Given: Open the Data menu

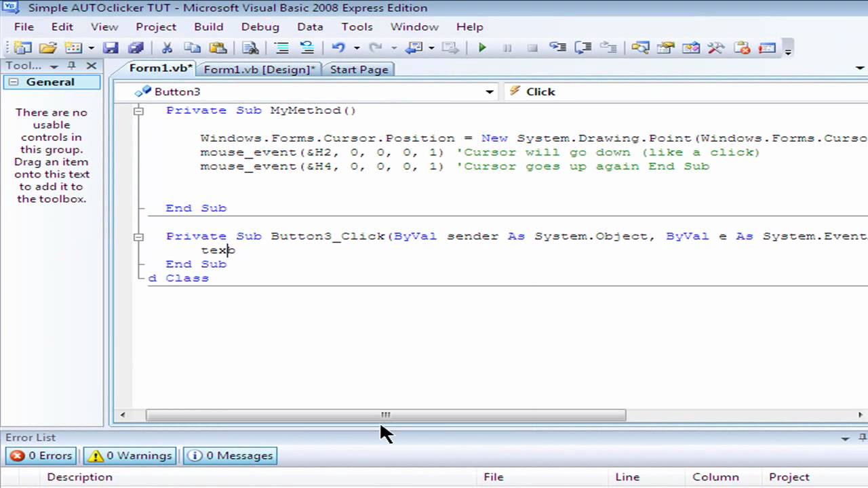Looking at the screenshot, I should pos(310,26).
